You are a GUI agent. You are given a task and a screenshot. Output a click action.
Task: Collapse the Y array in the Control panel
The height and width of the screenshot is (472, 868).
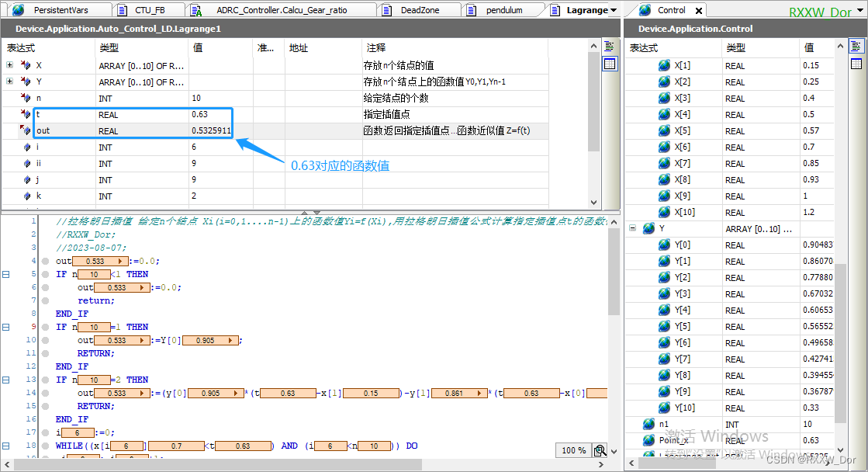click(x=633, y=228)
